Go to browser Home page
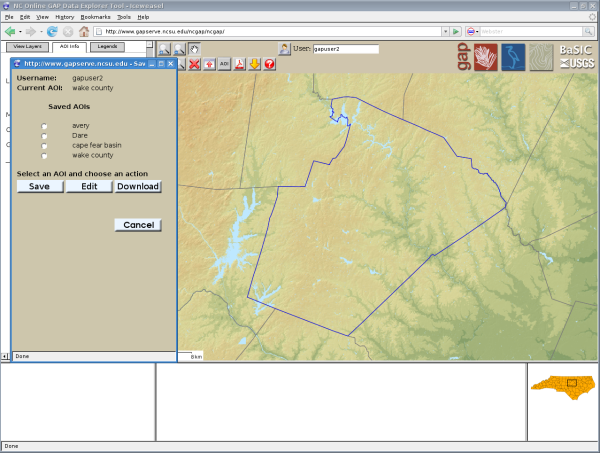 [84, 31]
